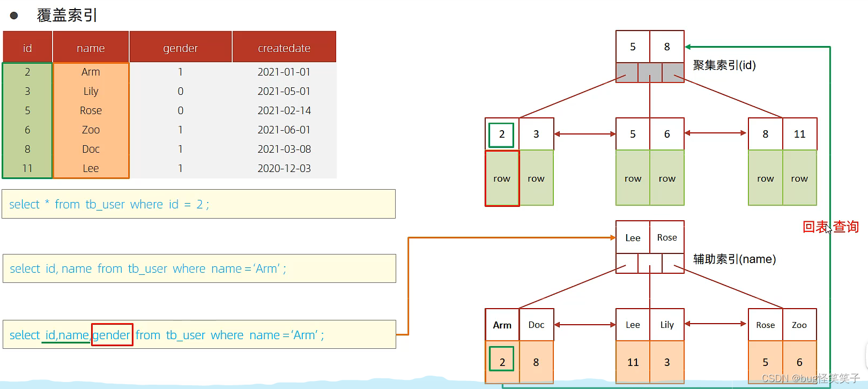This screenshot has width=868, height=389.
Task: Click the id column header
Action: [27, 47]
